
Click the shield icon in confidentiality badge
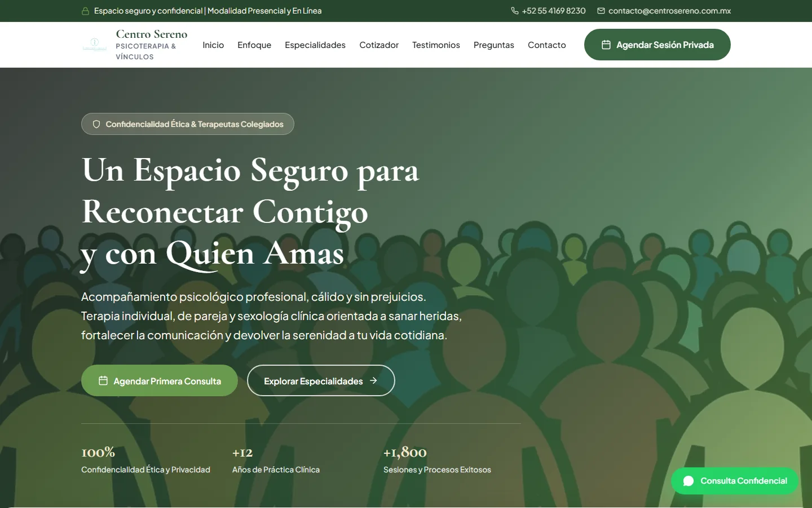tap(96, 124)
